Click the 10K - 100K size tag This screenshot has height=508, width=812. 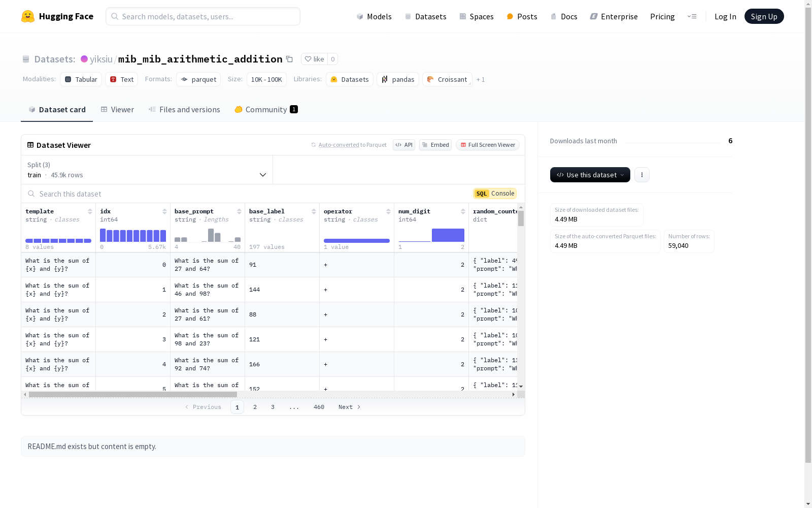coord(266,79)
